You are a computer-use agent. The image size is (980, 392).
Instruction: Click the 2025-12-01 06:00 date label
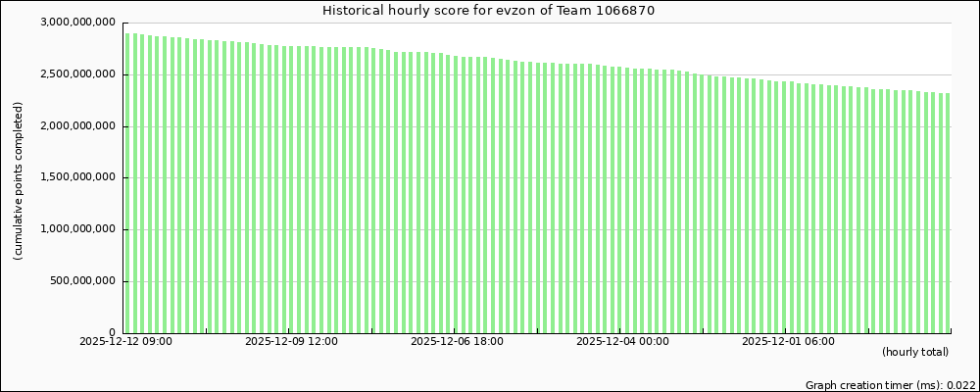[x=788, y=342]
